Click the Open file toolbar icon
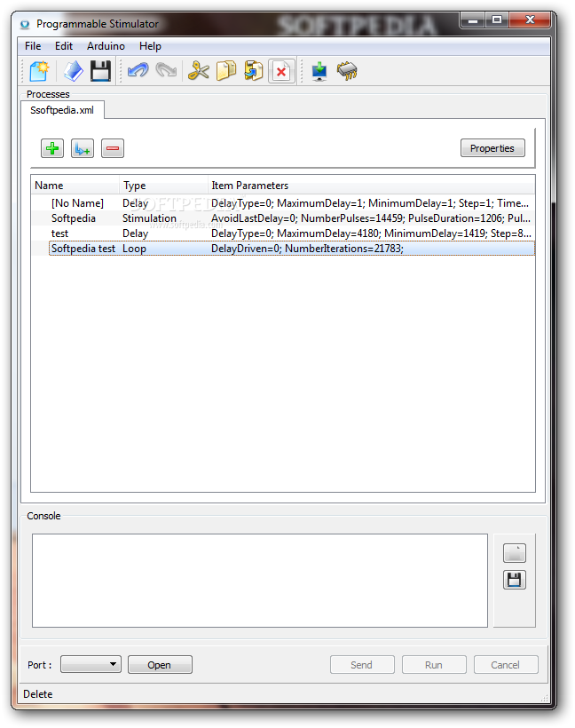 coord(73,72)
